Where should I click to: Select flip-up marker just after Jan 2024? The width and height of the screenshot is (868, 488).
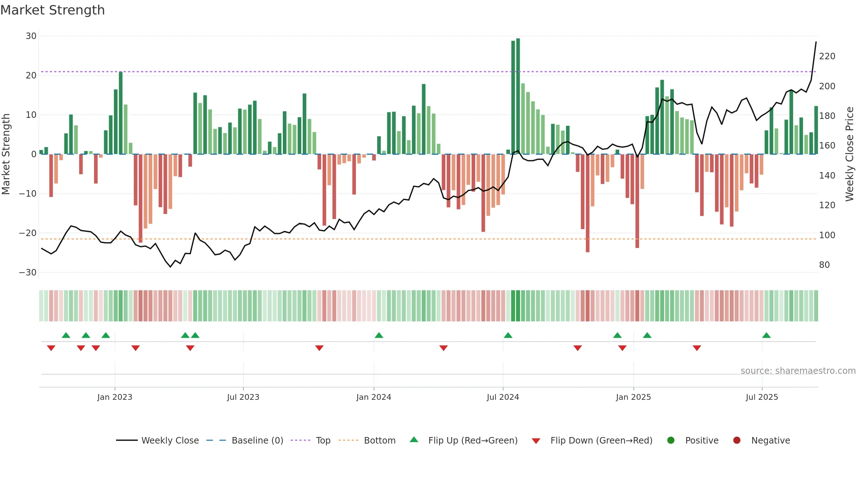tap(379, 335)
